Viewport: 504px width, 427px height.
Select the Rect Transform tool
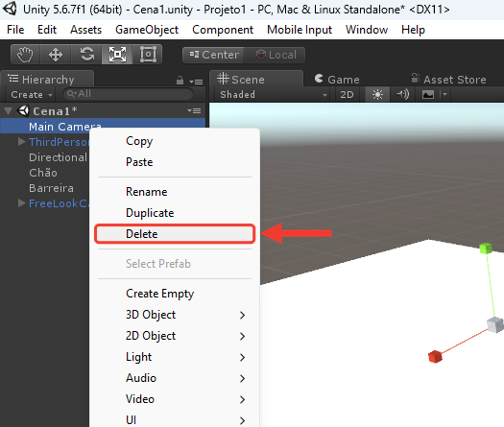click(148, 55)
